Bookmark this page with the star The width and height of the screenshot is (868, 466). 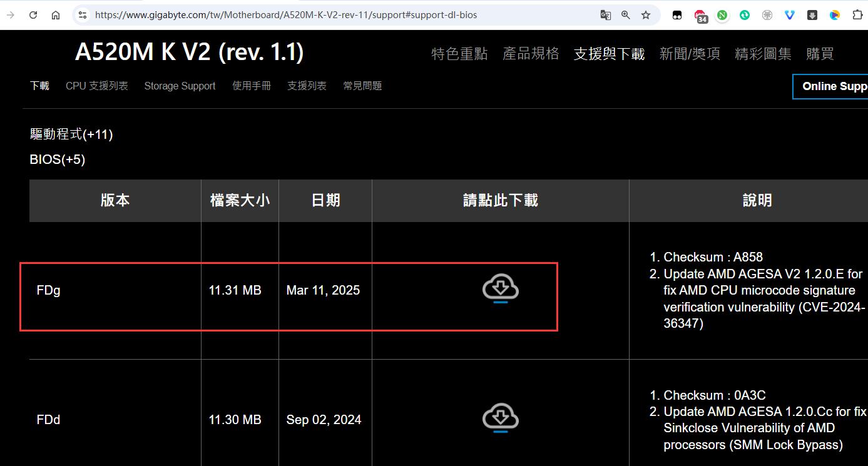[646, 15]
